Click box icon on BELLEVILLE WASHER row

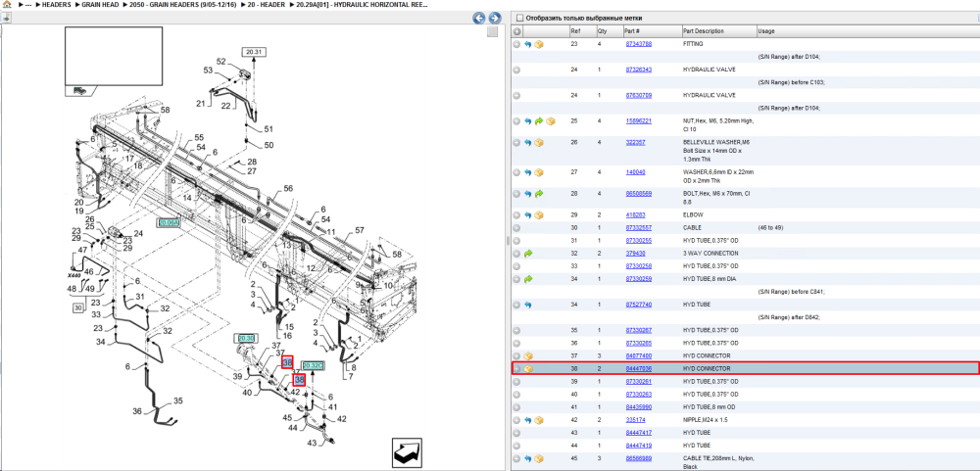[x=539, y=142]
